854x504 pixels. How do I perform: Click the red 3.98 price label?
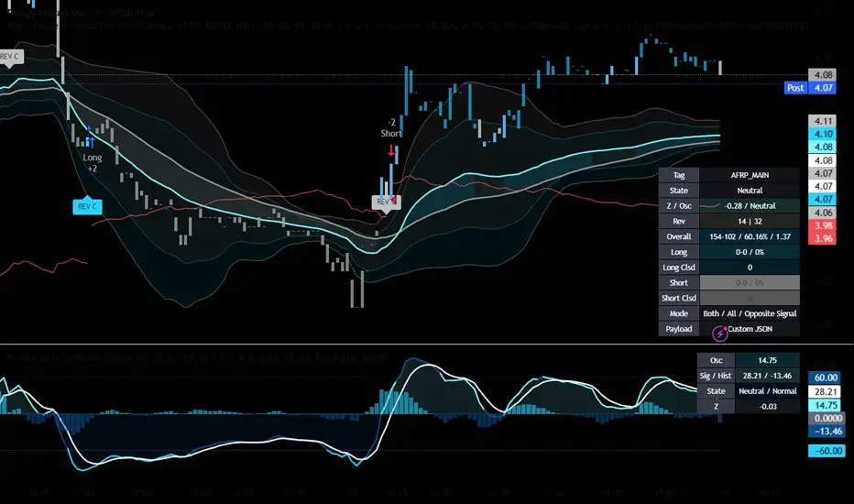click(x=821, y=226)
